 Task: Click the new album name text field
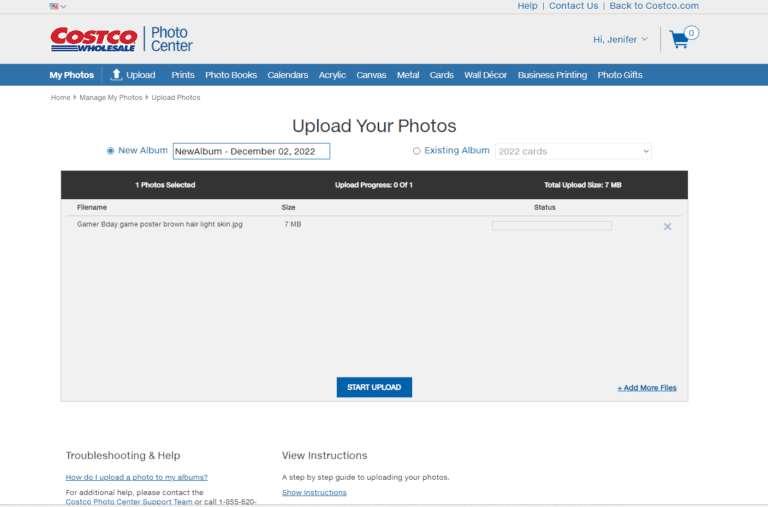click(251, 151)
